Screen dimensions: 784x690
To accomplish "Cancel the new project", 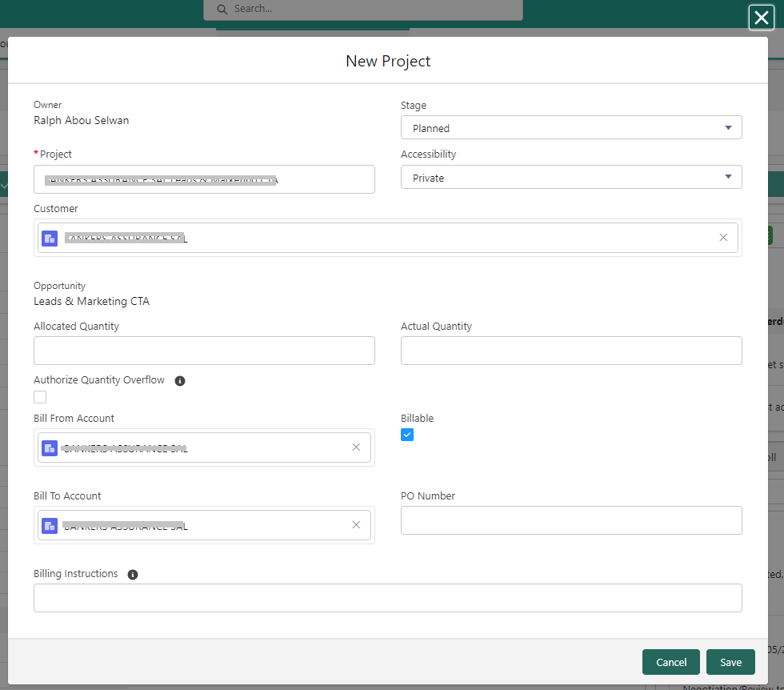I will pos(670,662).
